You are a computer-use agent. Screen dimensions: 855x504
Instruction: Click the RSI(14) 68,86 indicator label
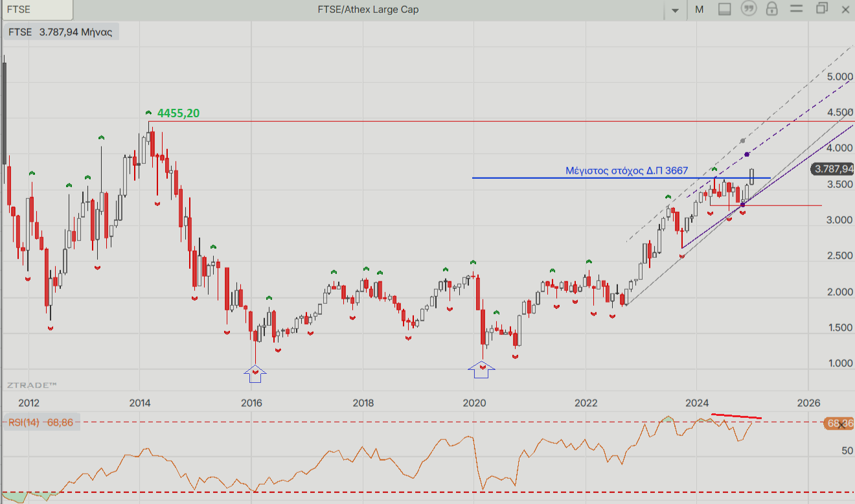(41, 422)
